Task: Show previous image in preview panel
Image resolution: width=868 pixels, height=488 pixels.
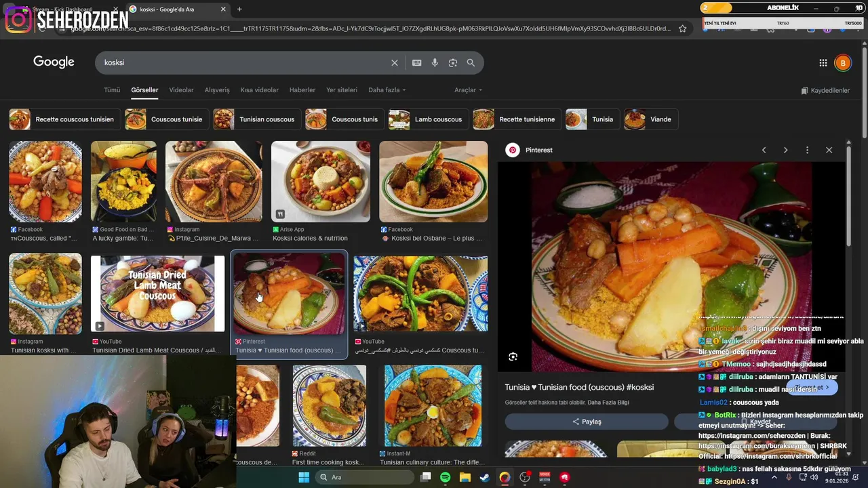Action: pyautogui.click(x=764, y=150)
